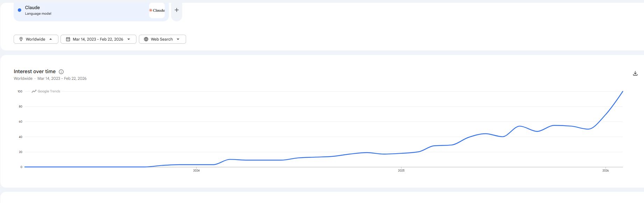The height and width of the screenshot is (203, 644).
Task: Expand the Web Search type dropdown arrow
Action: point(178,39)
